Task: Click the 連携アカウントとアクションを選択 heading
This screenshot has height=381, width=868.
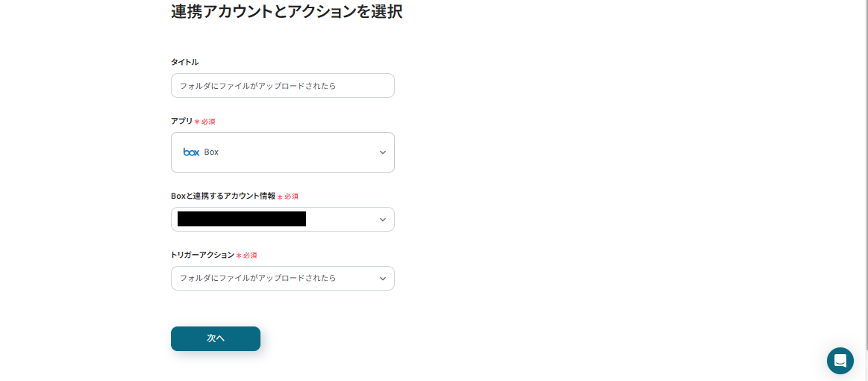Action: 287,12
